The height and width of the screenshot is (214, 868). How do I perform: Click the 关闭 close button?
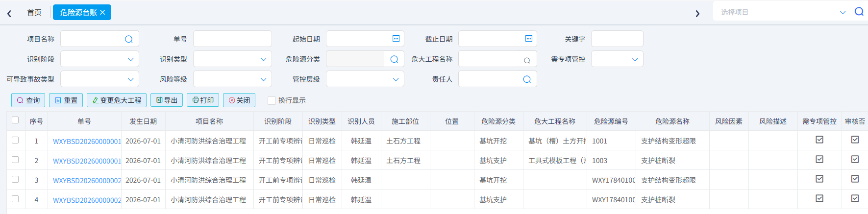point(239,100)
